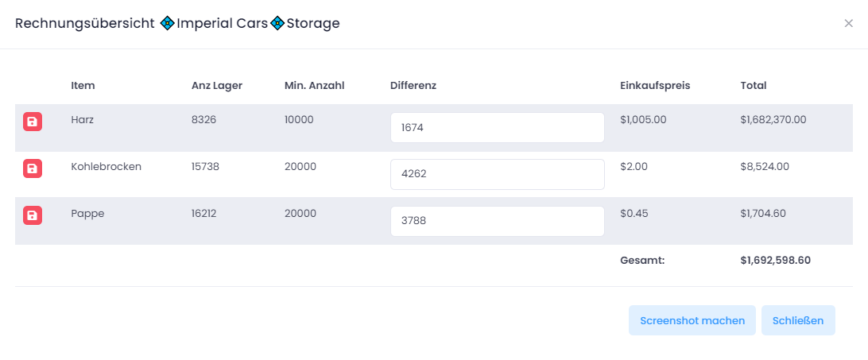Viewport: 868px width, 360px height.
Task: Click diamond icon before Storage
Action: pos(277,24)
